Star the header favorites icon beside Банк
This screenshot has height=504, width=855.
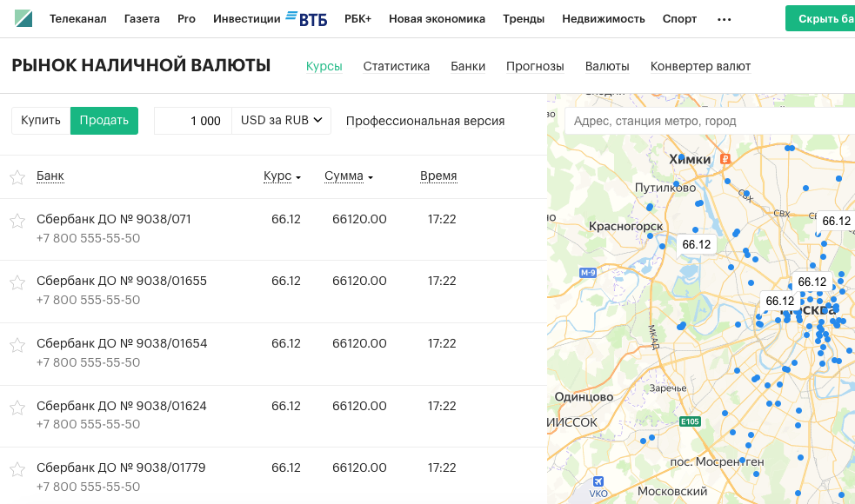coord(17,177)
